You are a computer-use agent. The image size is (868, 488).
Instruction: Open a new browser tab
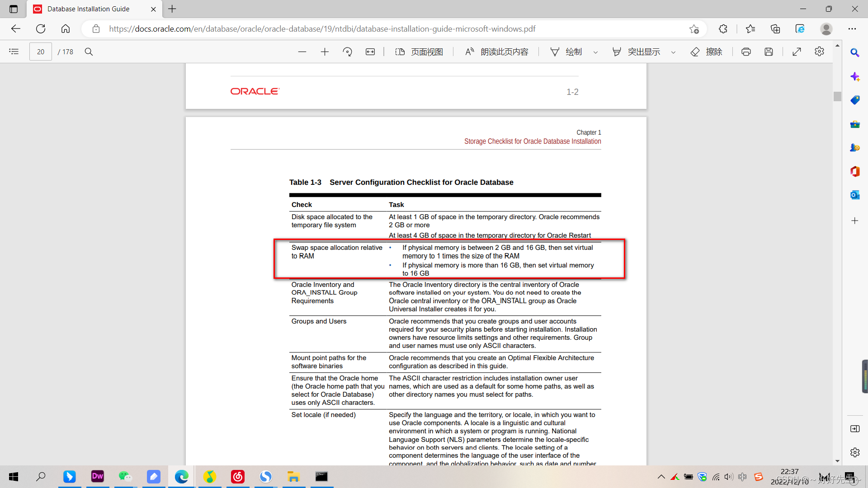coord(172,9)
